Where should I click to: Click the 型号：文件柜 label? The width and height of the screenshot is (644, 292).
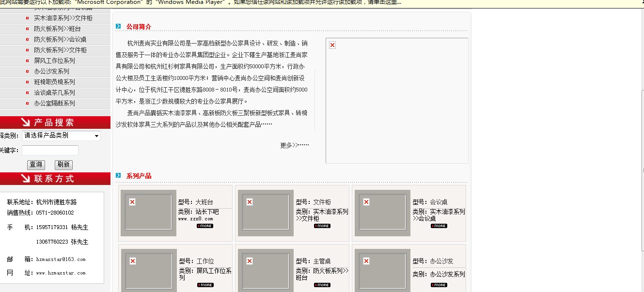(313, 202)
